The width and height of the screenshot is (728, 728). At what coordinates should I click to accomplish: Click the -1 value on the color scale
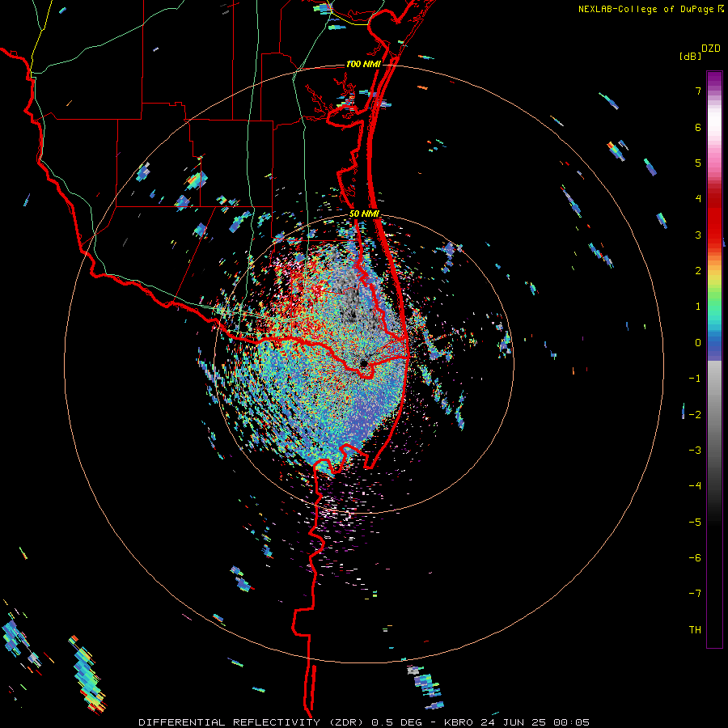(x=695, y=379)
